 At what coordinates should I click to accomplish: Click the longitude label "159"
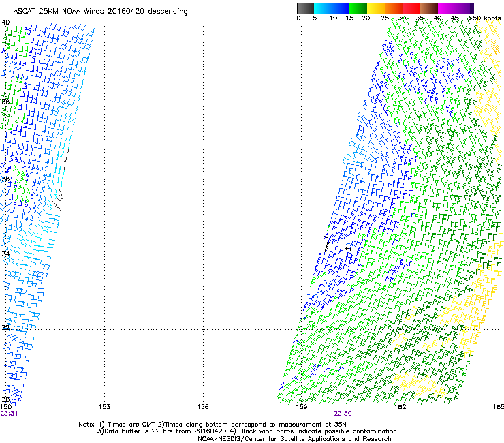[x=301, y=407]
